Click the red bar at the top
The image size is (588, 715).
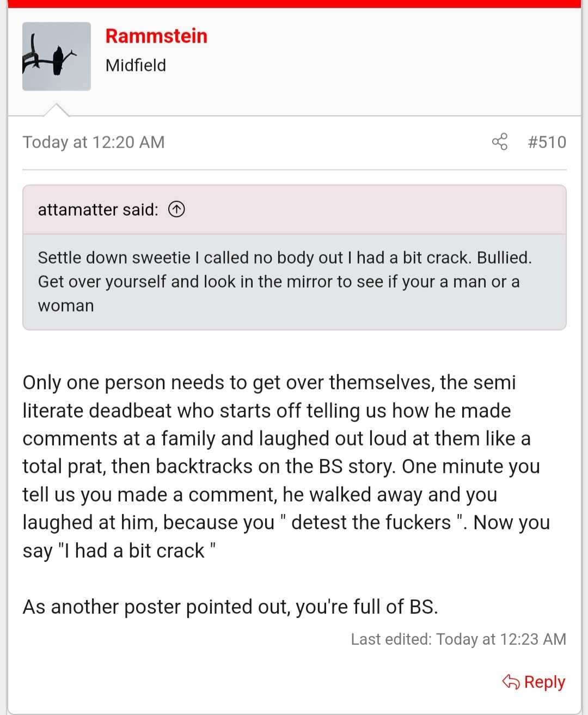point(295,4)
